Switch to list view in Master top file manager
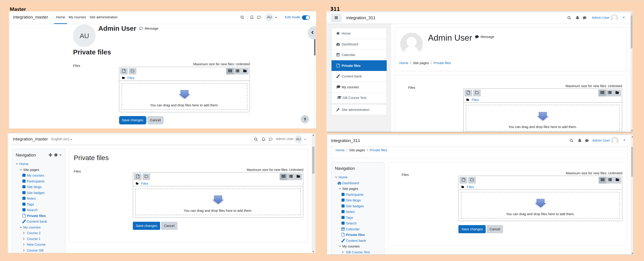This screenshot has width=644, height=261. [237, 71]
